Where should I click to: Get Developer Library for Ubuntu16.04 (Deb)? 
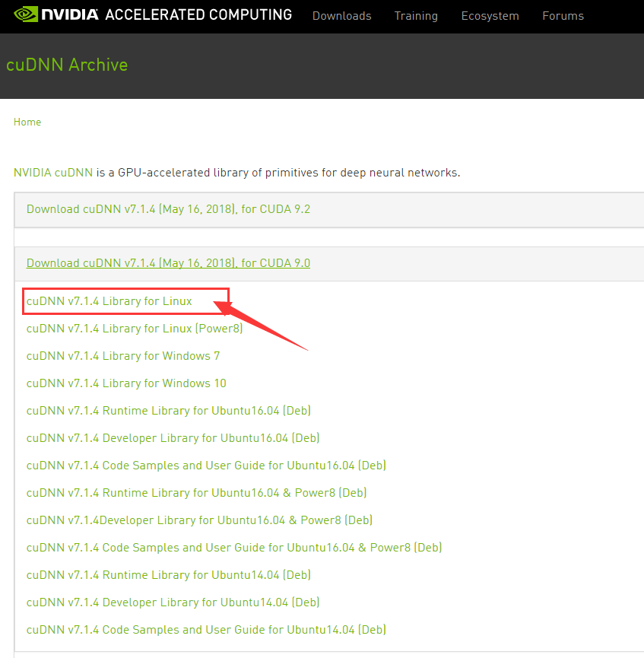(173, 438)
